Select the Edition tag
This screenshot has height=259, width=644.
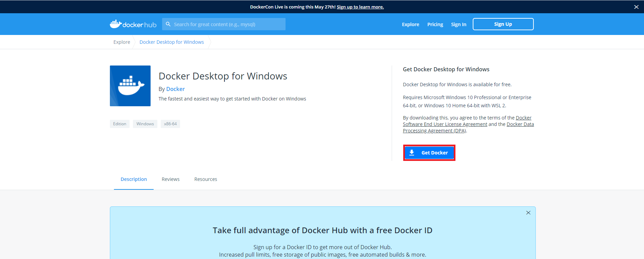click(x=120, y=124)
